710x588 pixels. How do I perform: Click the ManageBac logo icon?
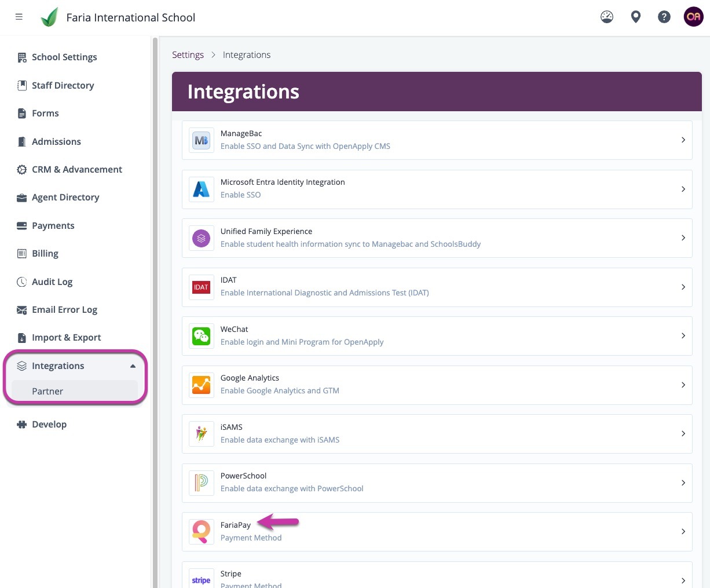tap(201, 140)
